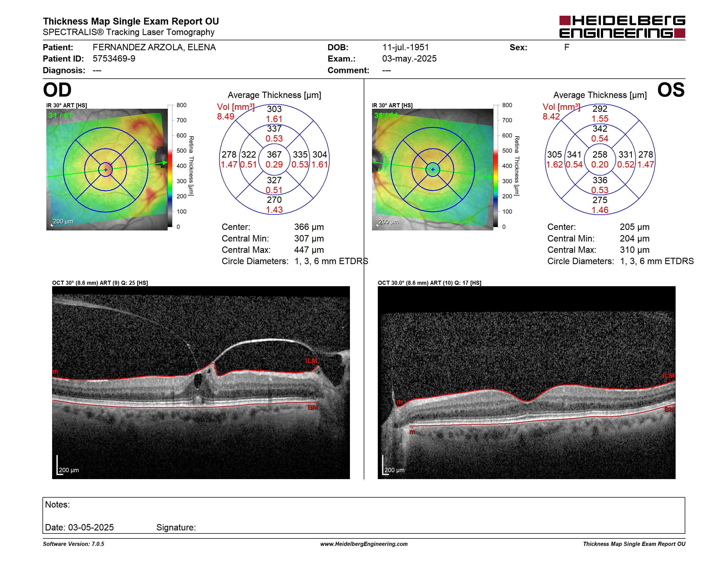Image resolution: width=728 pixels, height=563 pixels.
Task: Click the OD total volume 8.49
Action: pyautogui.click(x=226, y=116)
